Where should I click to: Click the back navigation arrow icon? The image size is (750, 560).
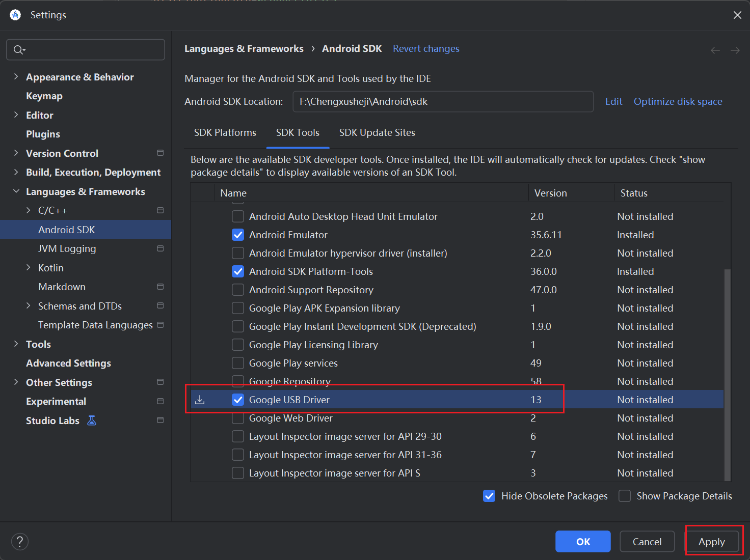[x=715, y=50]
